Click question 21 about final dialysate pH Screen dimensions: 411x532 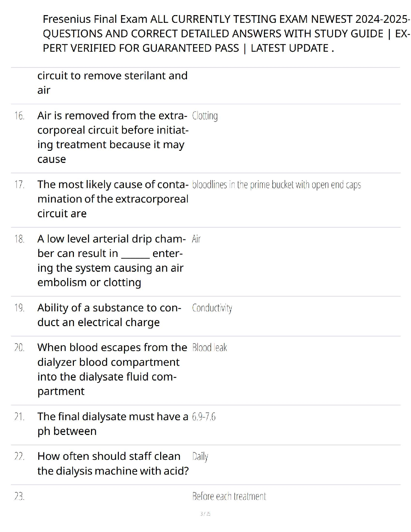tap(113, 424)
